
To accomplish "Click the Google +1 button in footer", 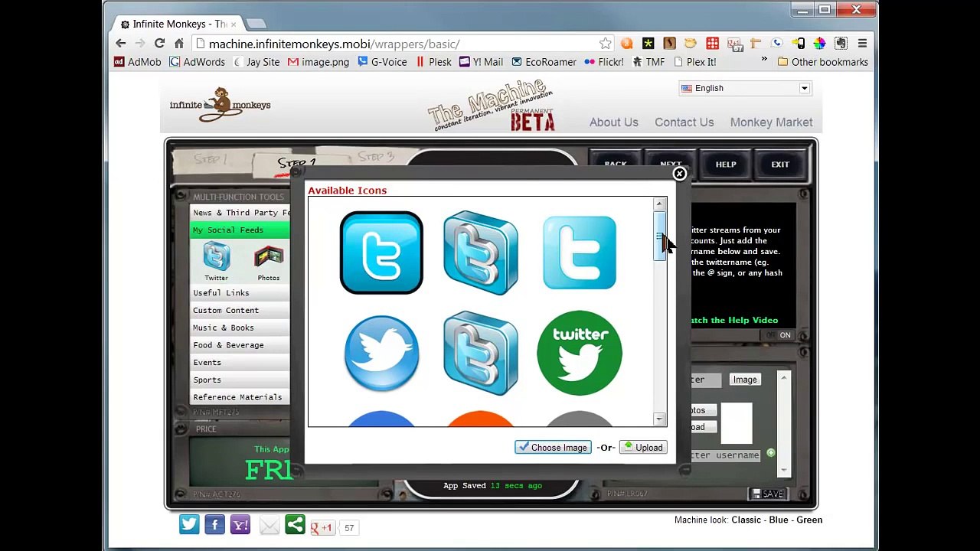I will point(322,527).
